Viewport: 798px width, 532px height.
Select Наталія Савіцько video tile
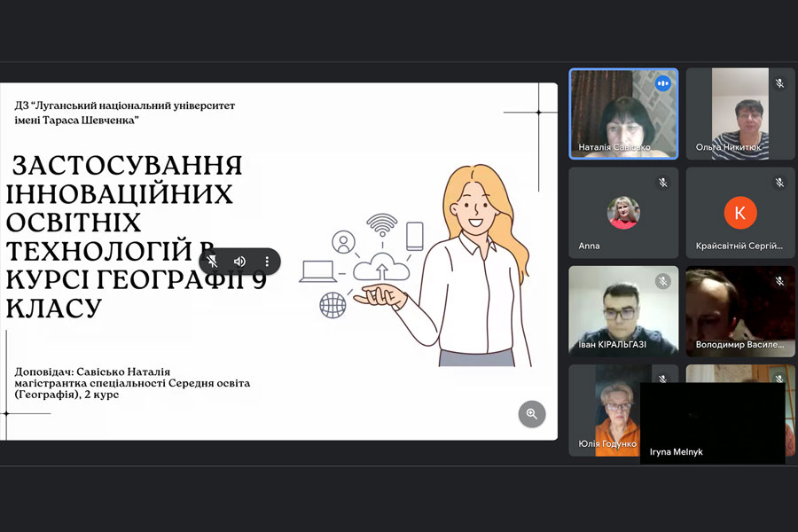tap(623, 114)
